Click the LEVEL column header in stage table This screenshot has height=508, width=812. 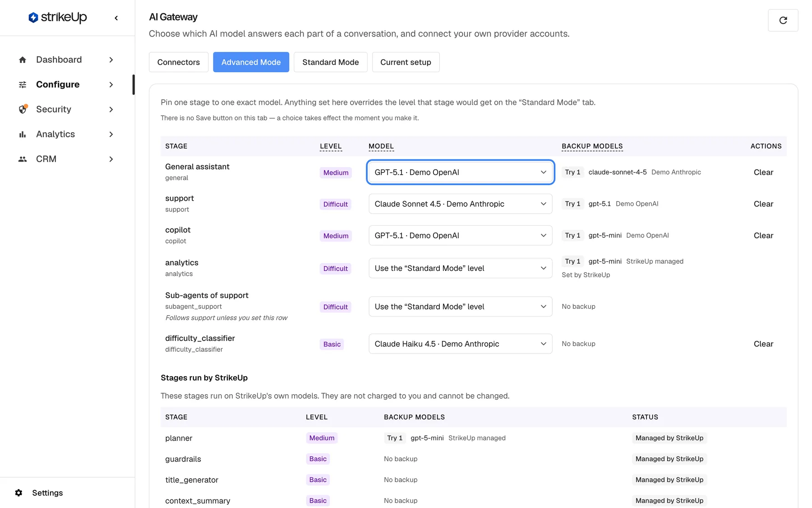coord(331,146)
